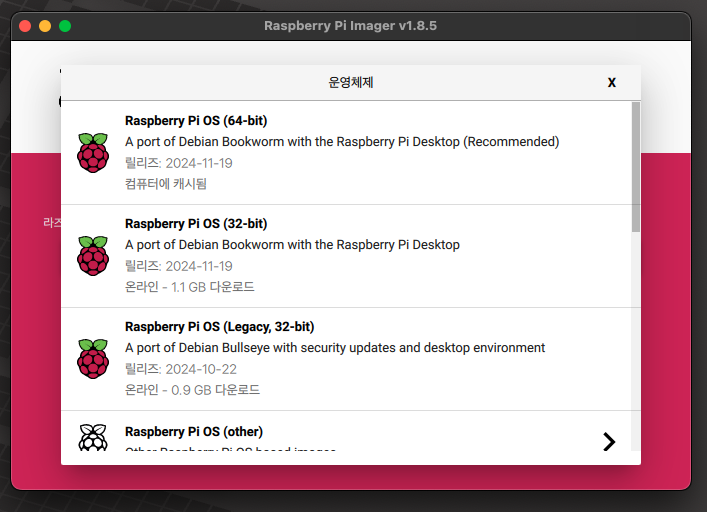Choose Raspberry Pi OS (Legacy, 32-bit) title
This screenshot has width=707, height=512.
(220, 327)
